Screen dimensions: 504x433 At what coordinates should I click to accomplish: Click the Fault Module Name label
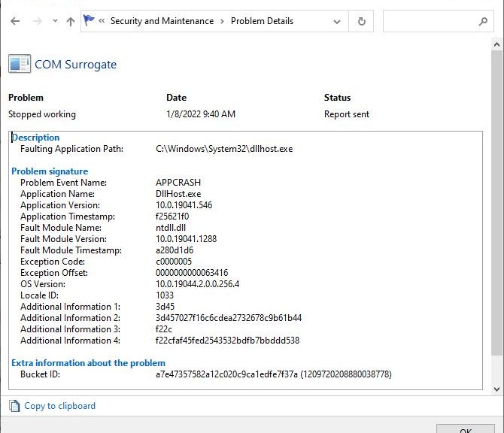[61, 228]
